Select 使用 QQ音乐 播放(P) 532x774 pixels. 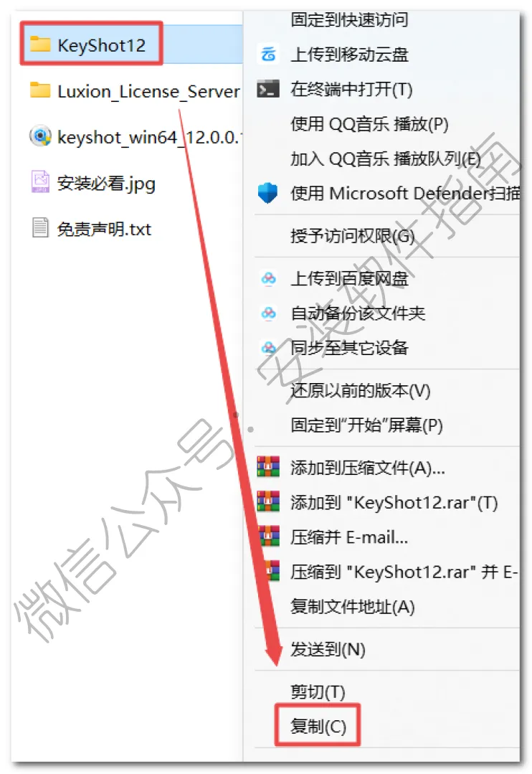click(369, 124)
